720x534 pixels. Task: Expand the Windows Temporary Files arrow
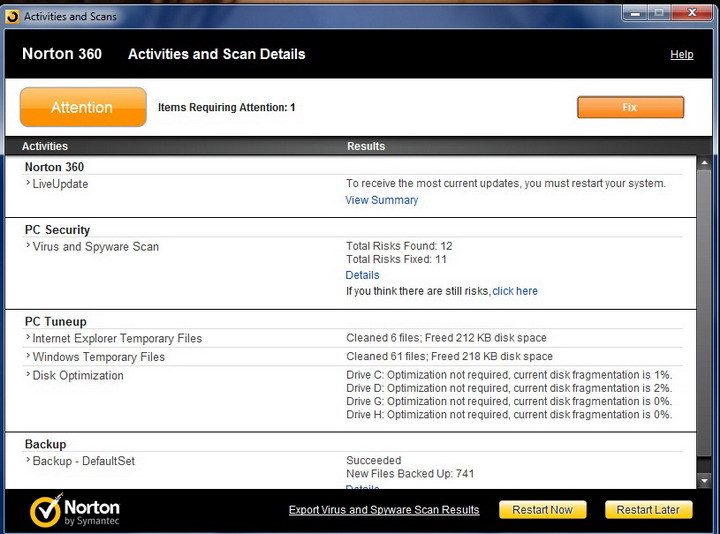[x=28, y=357]
